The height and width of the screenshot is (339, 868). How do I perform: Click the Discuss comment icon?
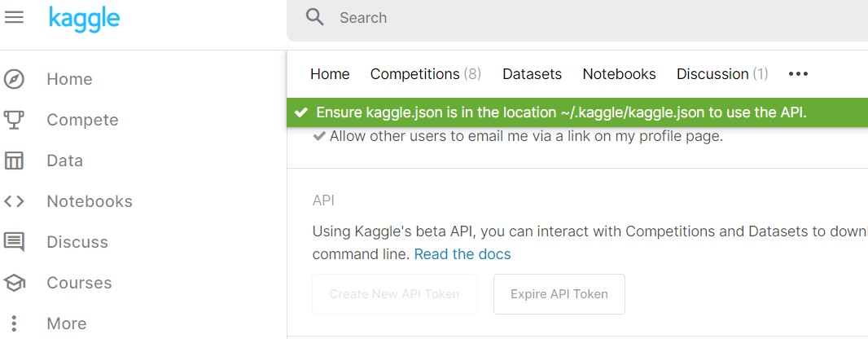(14, 242)
